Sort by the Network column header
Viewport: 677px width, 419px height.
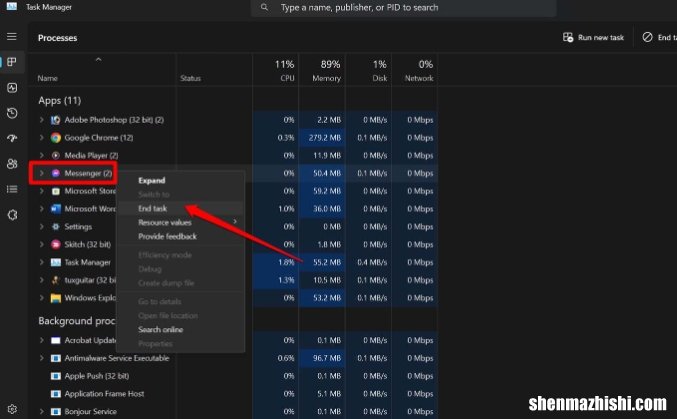pos(415,70)
